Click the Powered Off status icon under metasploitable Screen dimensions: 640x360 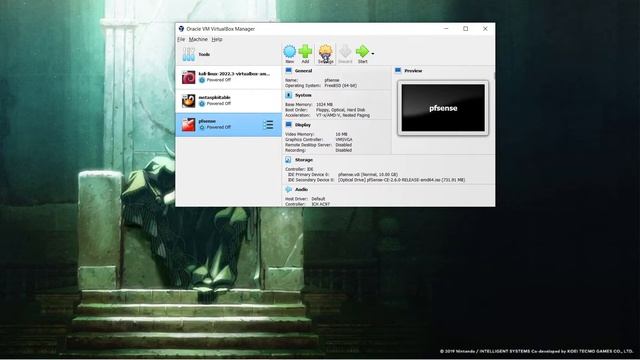coord(202,104)
